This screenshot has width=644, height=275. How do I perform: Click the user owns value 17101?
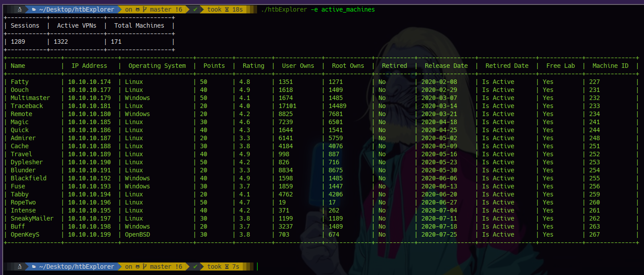[x=287, y=106]
